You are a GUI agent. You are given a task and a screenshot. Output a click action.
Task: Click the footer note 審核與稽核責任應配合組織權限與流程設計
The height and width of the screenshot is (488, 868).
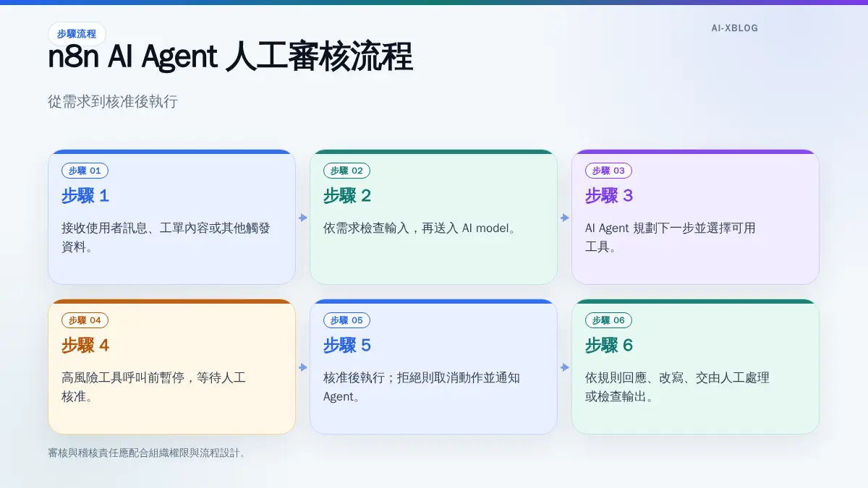coord(147,453)
